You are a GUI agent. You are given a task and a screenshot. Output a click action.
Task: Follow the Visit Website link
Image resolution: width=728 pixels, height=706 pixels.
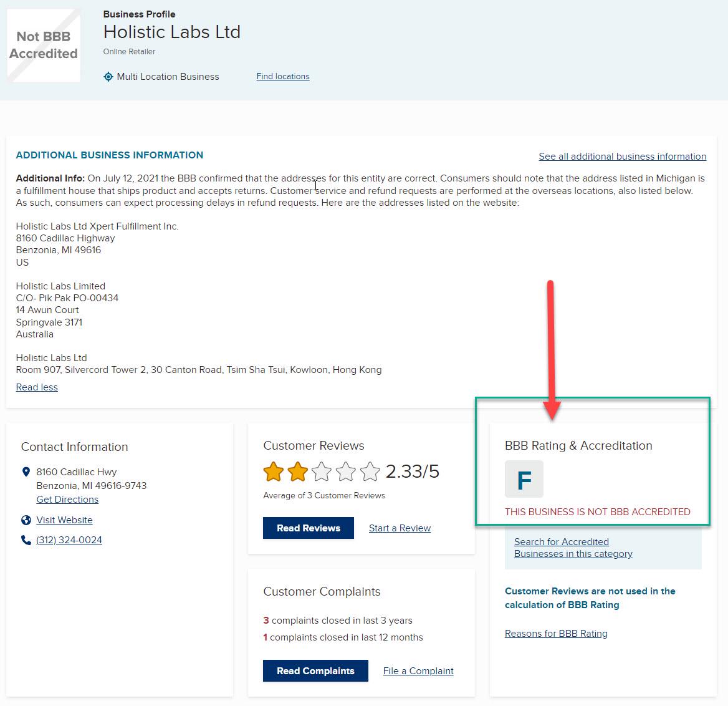(x=65, y=520)
